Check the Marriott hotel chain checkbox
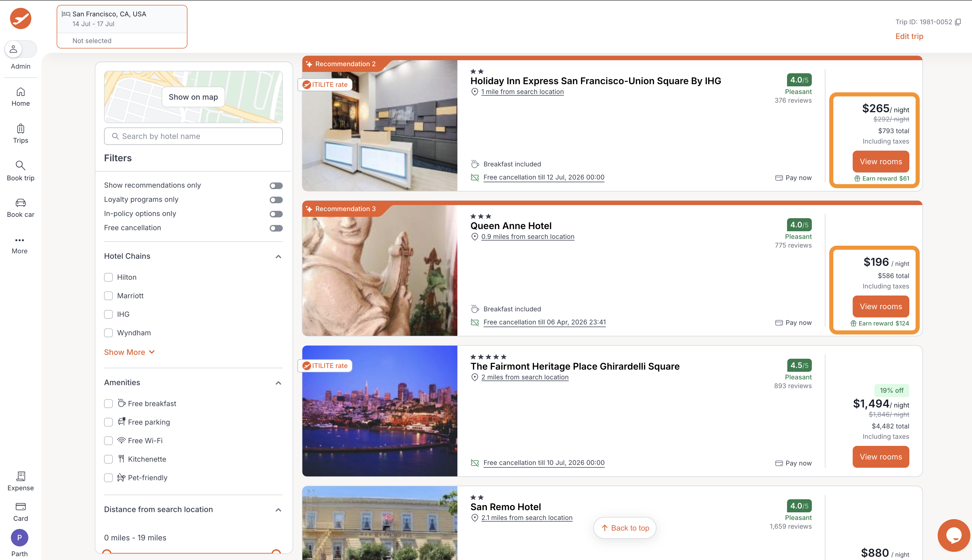This screenshot has height=560, width=972. tap(108, 296)
